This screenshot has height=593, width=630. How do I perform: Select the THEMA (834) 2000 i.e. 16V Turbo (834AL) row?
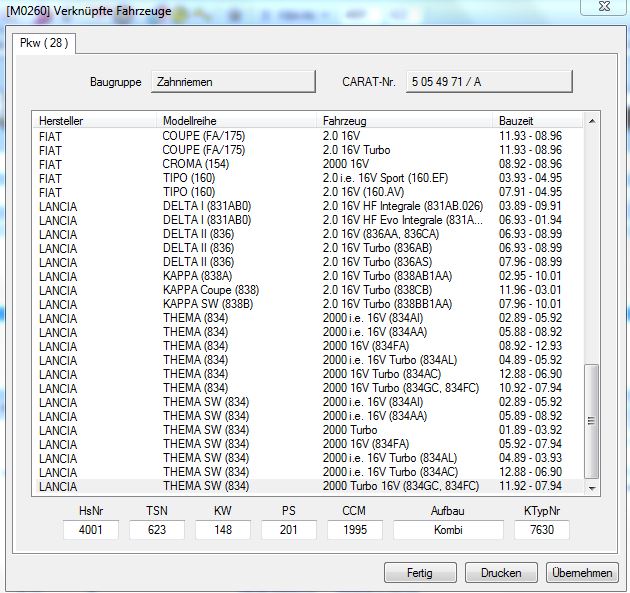click(309, 360)
